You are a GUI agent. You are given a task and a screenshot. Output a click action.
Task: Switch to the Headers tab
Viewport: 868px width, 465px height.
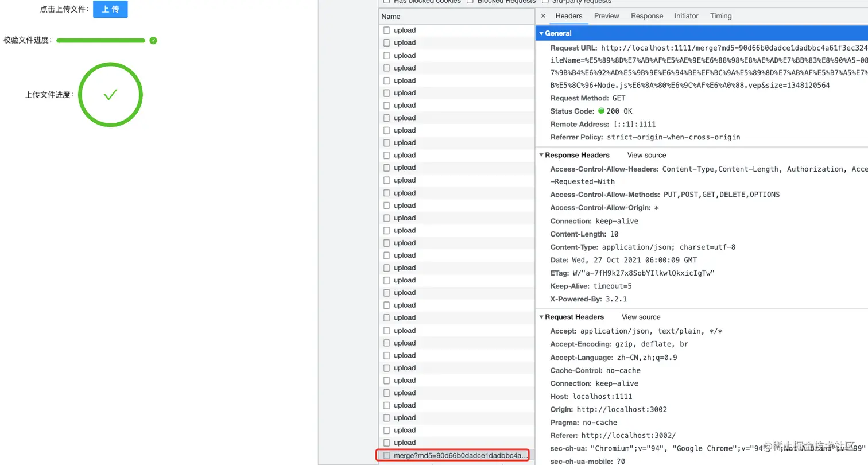tap(569, 16)
